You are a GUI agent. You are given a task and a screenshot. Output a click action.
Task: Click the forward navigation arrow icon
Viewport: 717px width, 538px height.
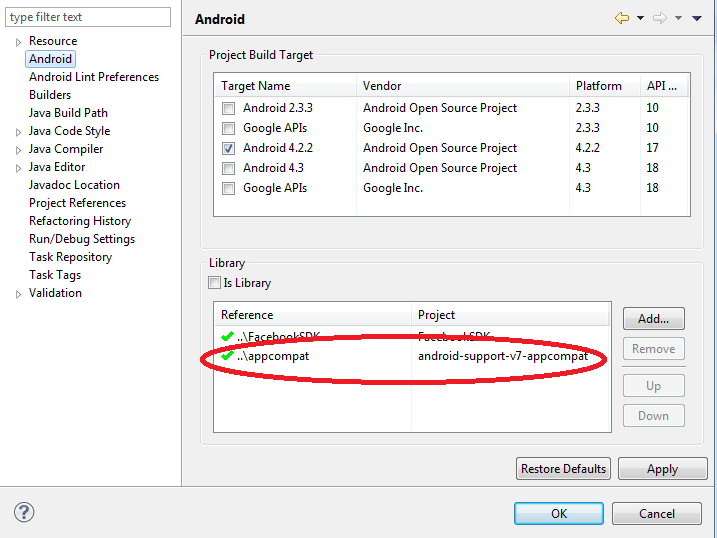[659, 18]
